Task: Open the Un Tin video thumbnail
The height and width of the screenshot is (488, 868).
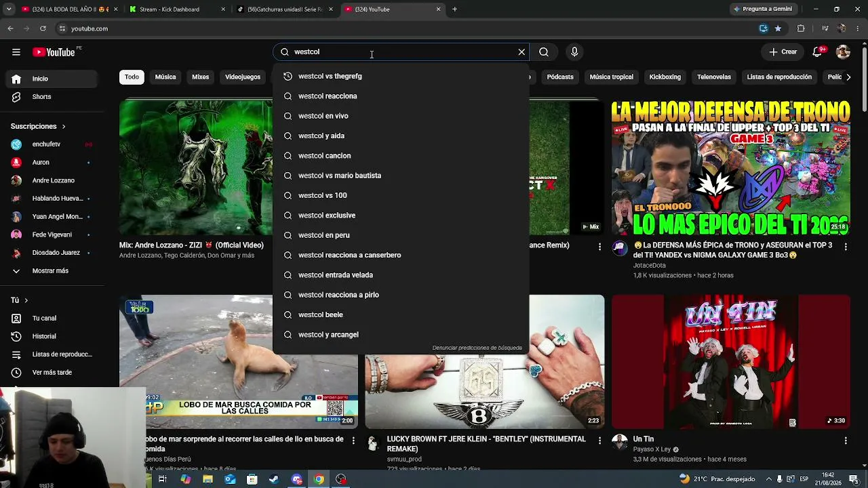Action: pyautogui.click(x=730, y=362)
